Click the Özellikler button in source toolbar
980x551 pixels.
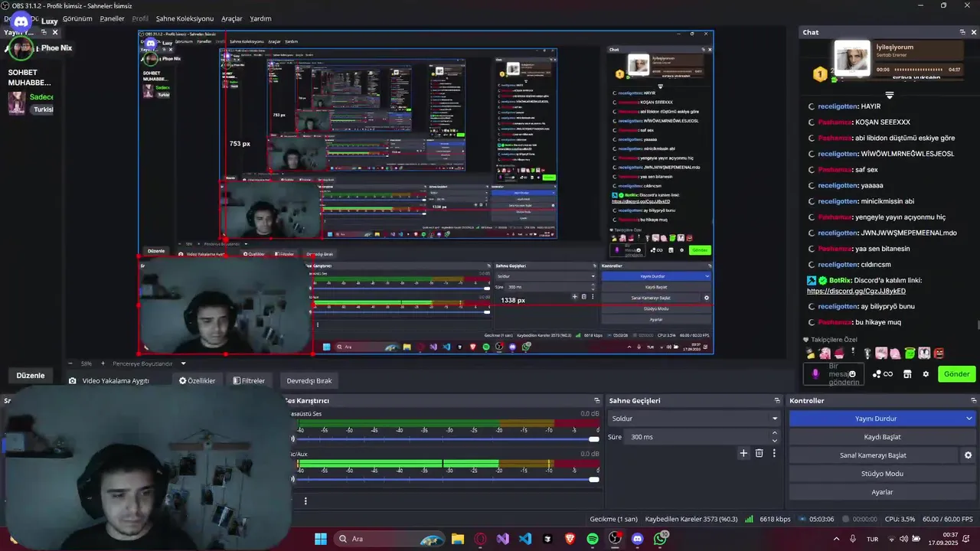point(198,380)
